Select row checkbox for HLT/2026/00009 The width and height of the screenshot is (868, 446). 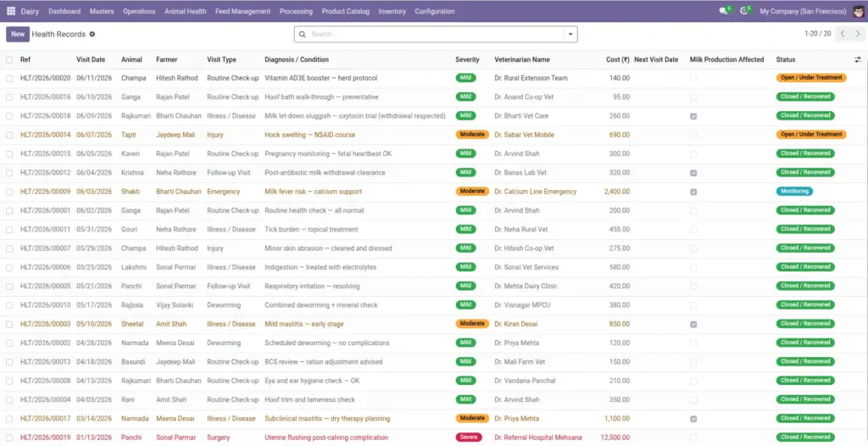point(9,192)
